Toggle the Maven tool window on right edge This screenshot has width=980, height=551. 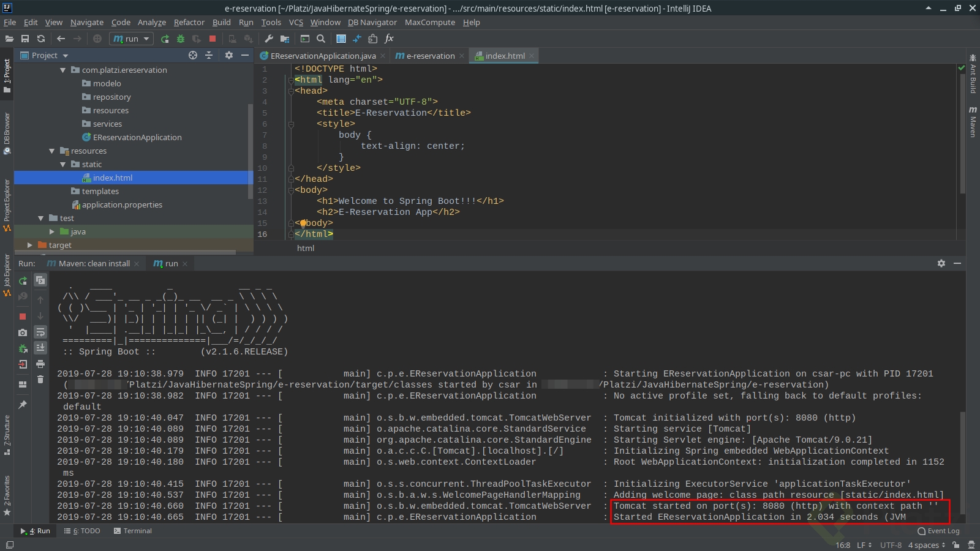973,121
